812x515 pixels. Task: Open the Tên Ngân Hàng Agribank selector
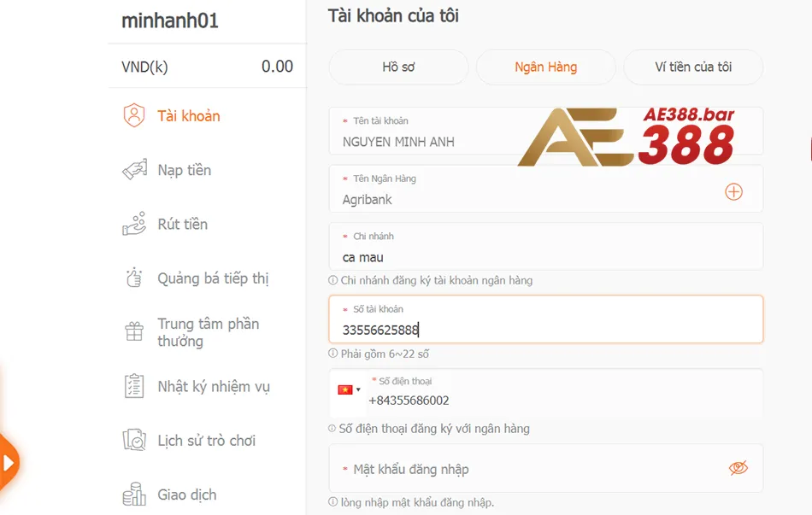pyautogui.click(x=546, y=189)
